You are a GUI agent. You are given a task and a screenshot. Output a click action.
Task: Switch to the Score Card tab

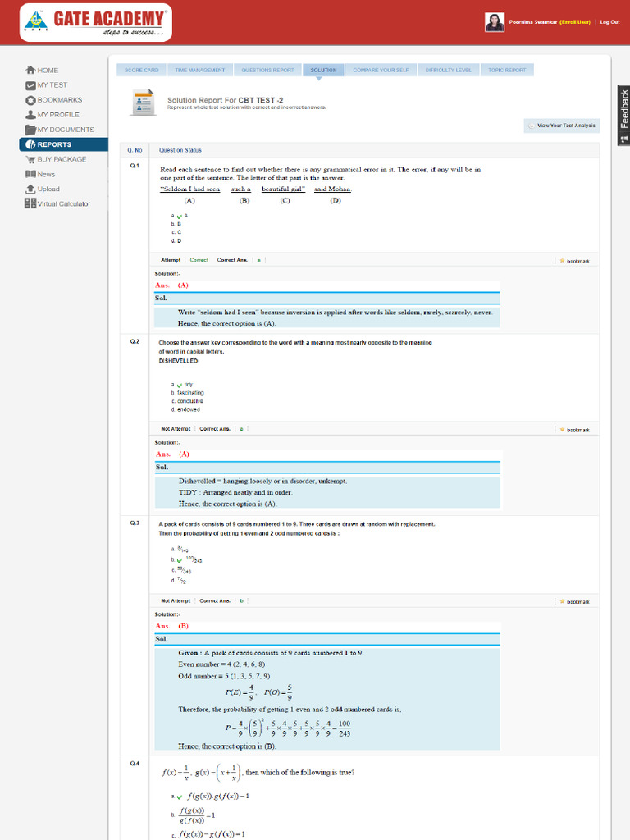[141, 71]
